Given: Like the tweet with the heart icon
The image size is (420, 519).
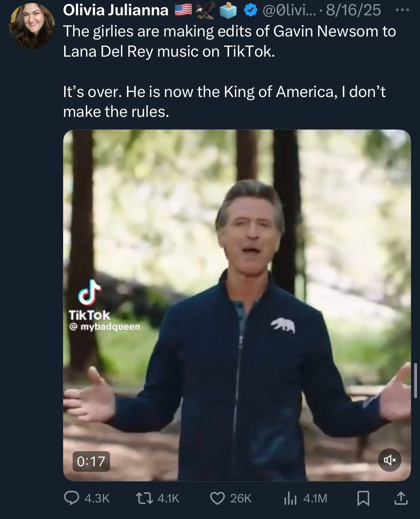Looking at the screenshot, I should (x=217, y=498).
